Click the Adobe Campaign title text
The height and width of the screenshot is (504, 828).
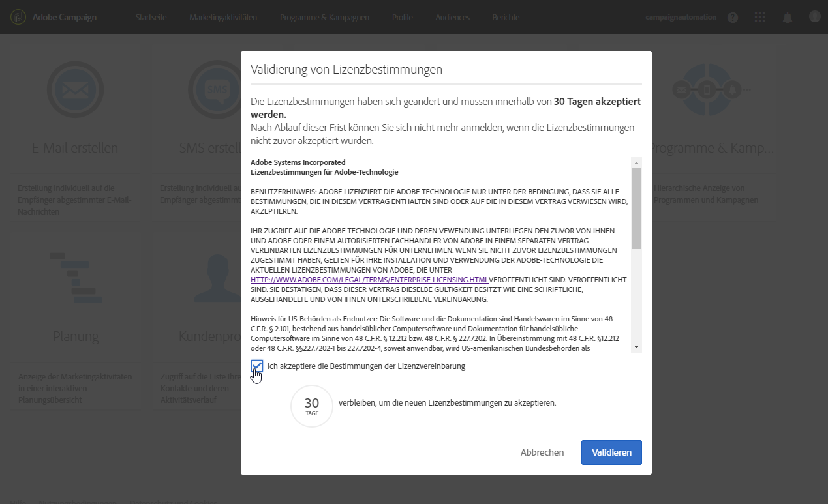65,18
